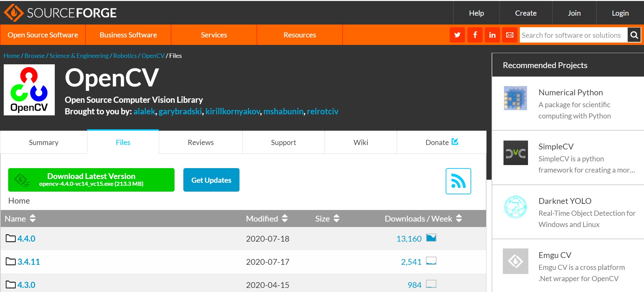Viewport: 644px width, 292px height.
Task: Open the Numerical Python project title
Action: point(571,92)
